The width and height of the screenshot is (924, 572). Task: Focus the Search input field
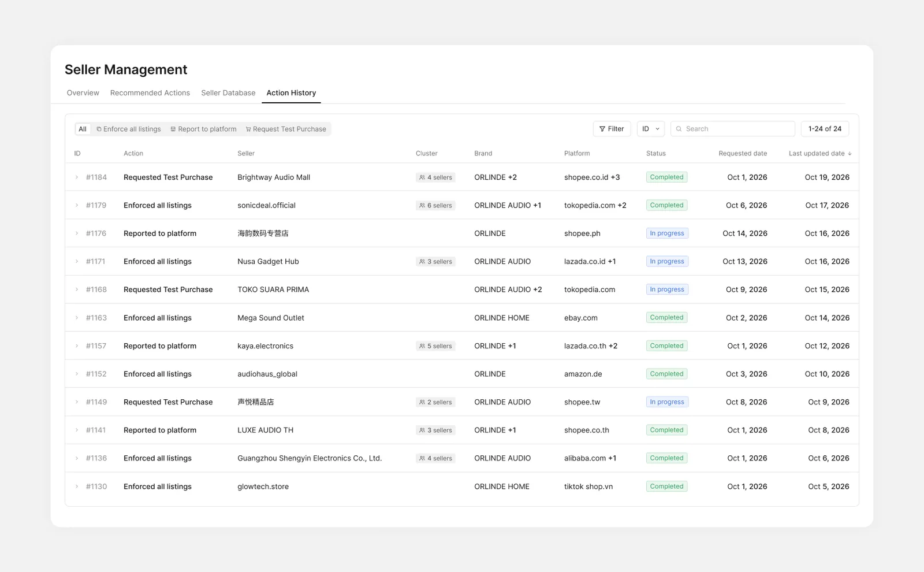733,129
